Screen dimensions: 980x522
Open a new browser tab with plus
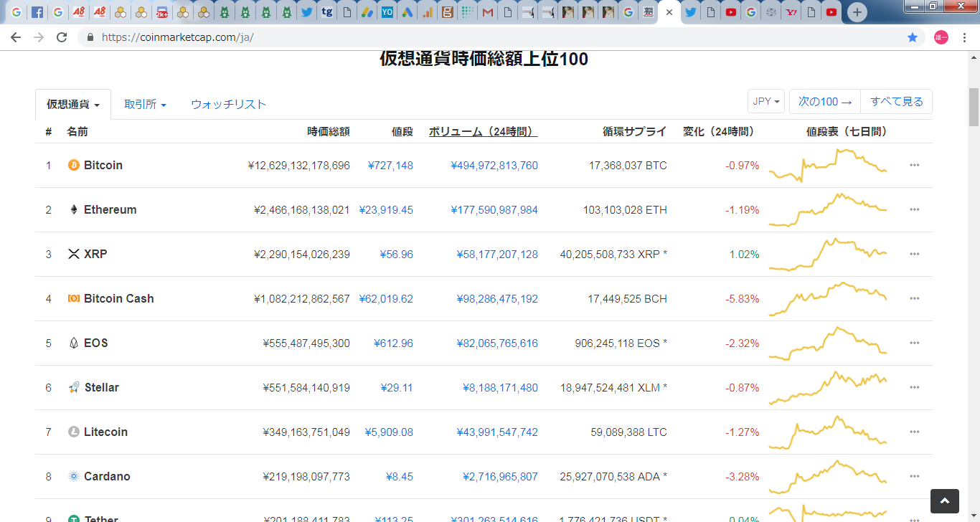click(857, 12)
